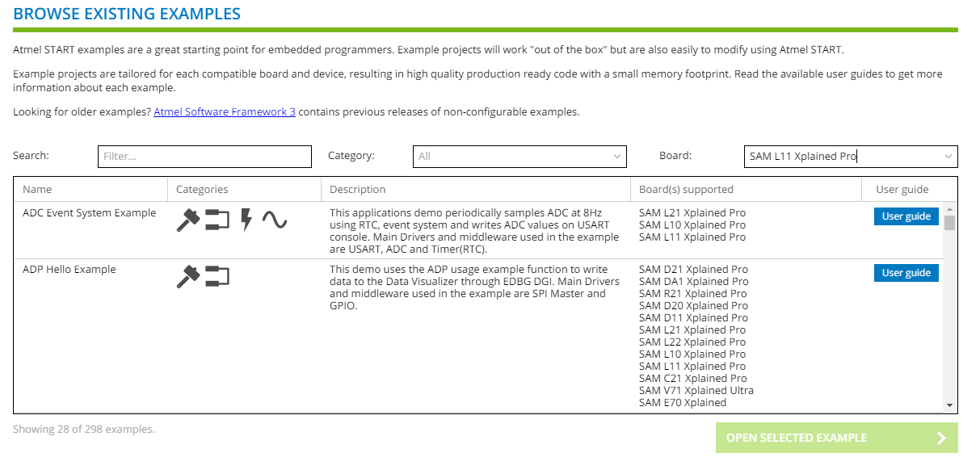Click the Open Selected Example button
Screen dimensions: 980x474
coord(837,438)
